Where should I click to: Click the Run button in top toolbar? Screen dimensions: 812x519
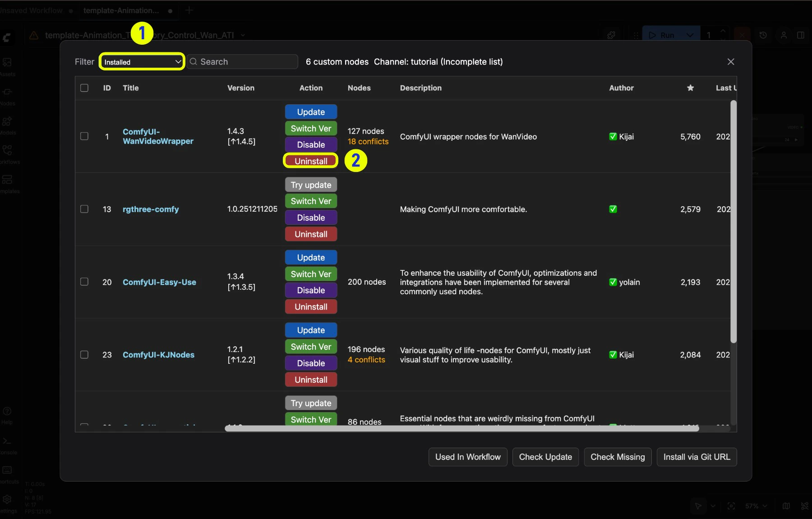(x=662, y=35)
